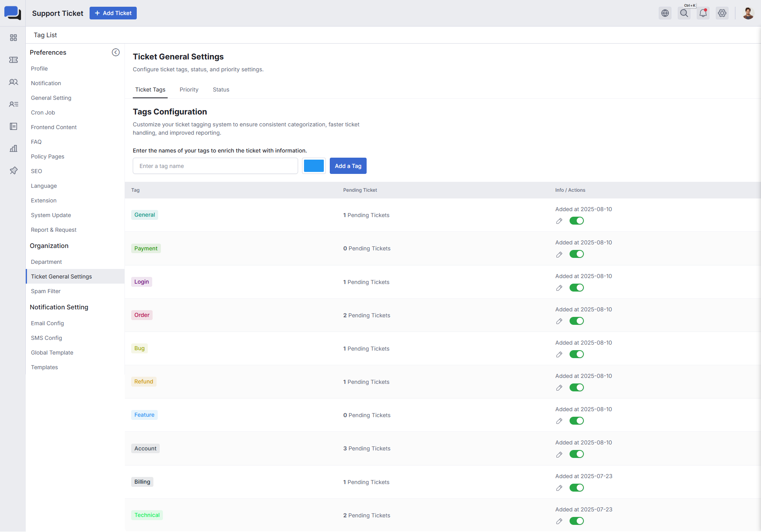Open notifications bell icon
Screen dimensions: 761x532
pyautogui.click(x=703, y=13)
